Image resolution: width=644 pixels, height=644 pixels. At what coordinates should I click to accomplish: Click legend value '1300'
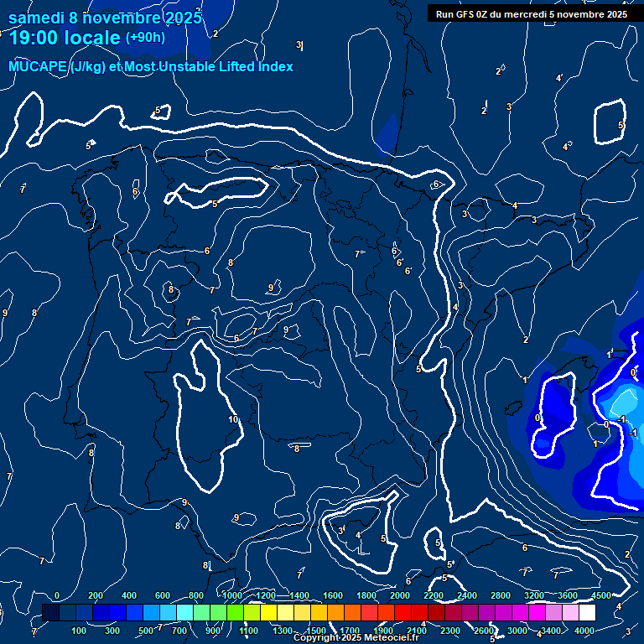(x=282, y=631)
